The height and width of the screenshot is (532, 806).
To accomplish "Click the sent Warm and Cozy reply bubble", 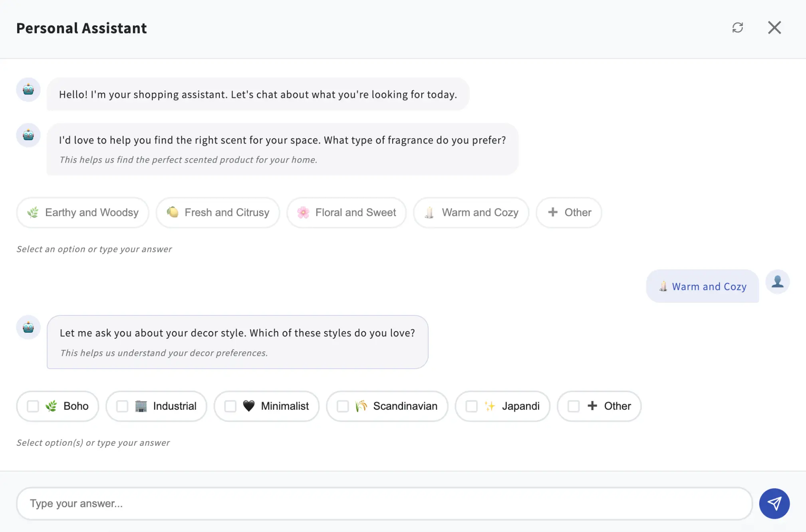I will [702, 286].
